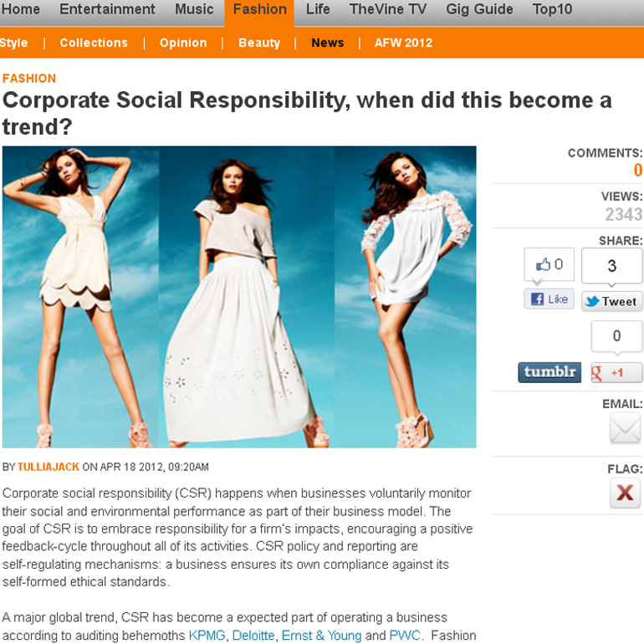Select the Collections subcategory
The width and height of the screenshot is (644, 644).
[94, 43]
